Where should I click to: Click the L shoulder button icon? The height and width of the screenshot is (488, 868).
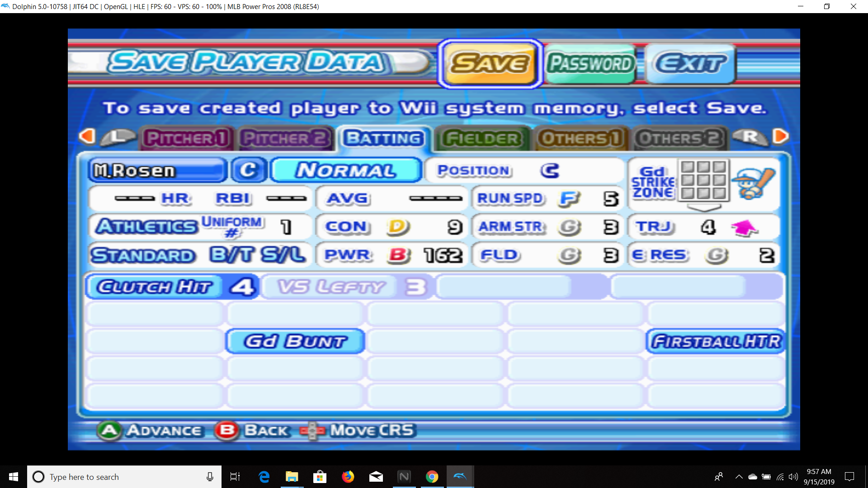118,136
